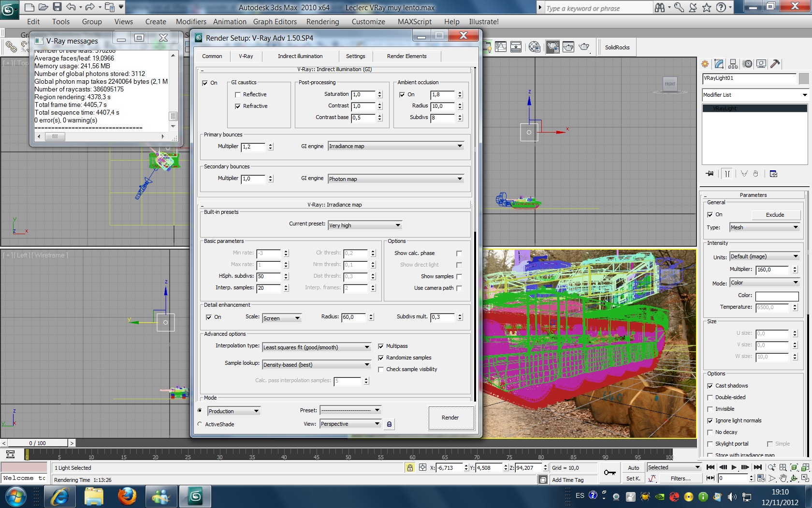Jump to the animation end frame
Viewport: 812px width, 508px height.
758,467
